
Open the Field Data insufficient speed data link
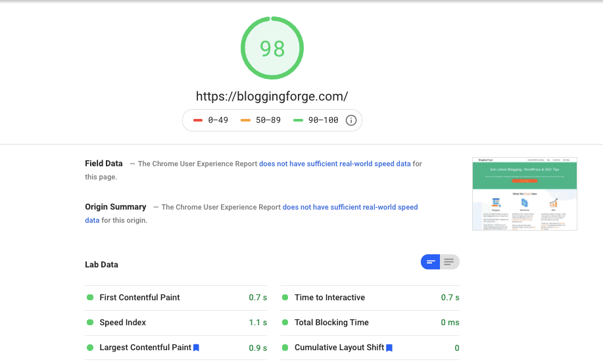point(335,164)
